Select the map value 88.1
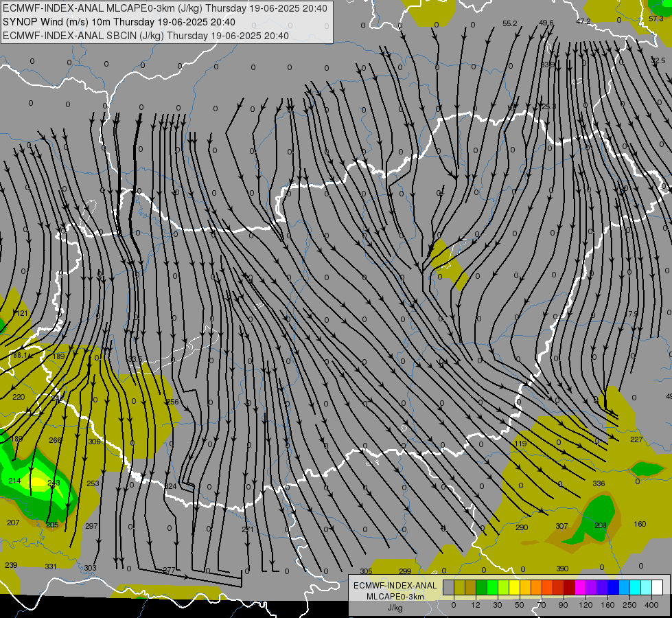 pyautogui.click(x=20, y=356)
